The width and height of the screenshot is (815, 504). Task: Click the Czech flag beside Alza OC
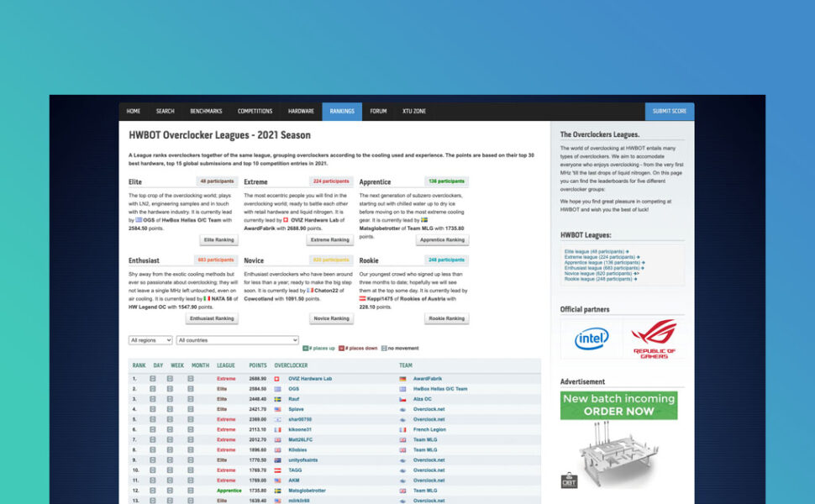tap(402, 399)
